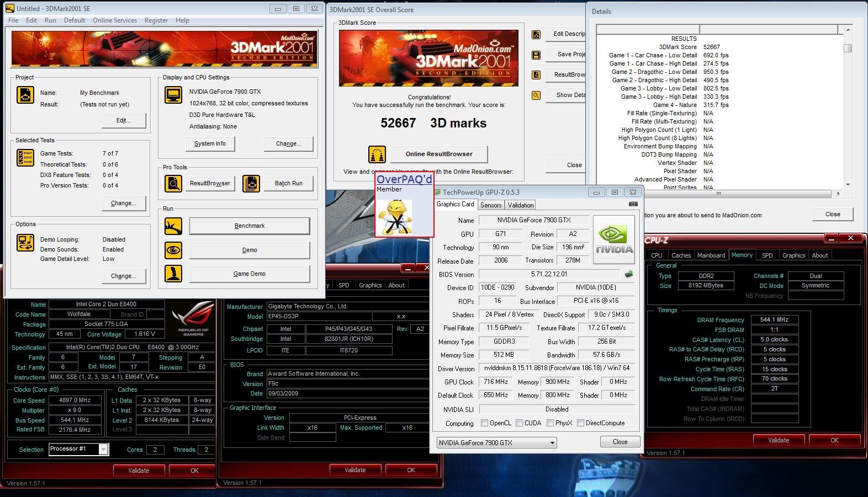Click the GPU-Z BIOS Version field
The height and width of the screenshot is (497, 868).
pos(549,274)
